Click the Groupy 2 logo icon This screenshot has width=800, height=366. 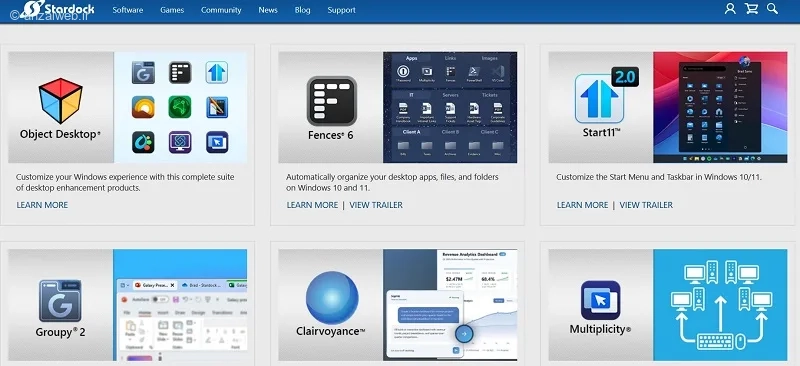[60, 301]
